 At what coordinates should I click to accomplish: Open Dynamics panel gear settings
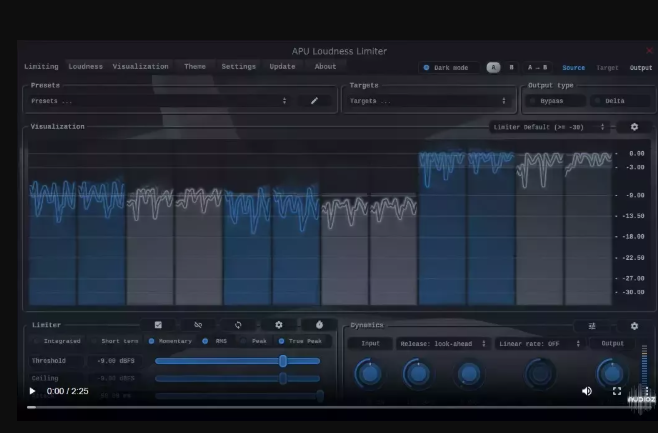(x=633, y=326)
